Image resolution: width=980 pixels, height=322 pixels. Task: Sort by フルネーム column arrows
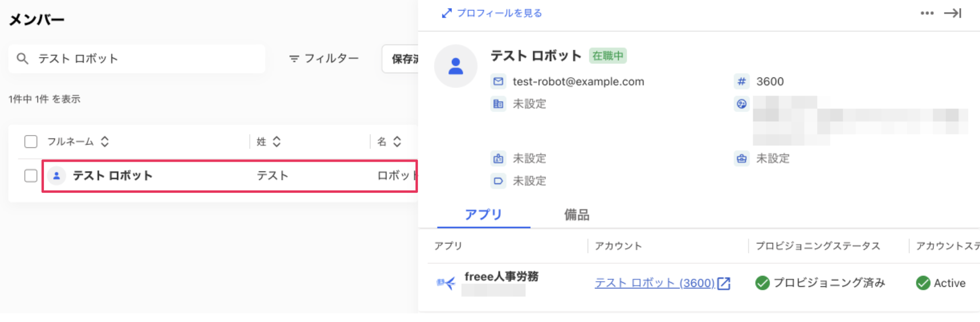[x=104, y=141]
